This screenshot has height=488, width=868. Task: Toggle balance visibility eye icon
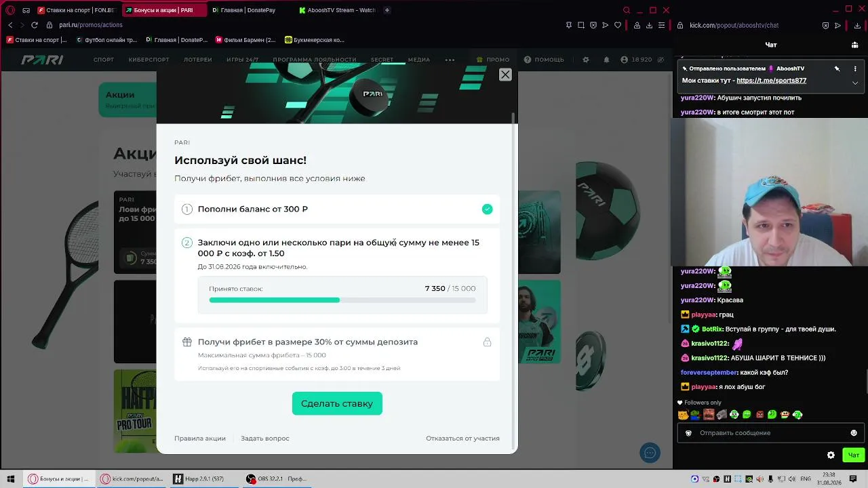click(661, 60)
